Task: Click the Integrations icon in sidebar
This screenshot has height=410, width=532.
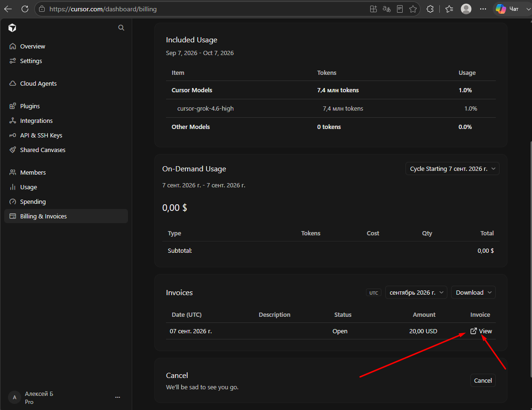Action: [x=13, y=121]
